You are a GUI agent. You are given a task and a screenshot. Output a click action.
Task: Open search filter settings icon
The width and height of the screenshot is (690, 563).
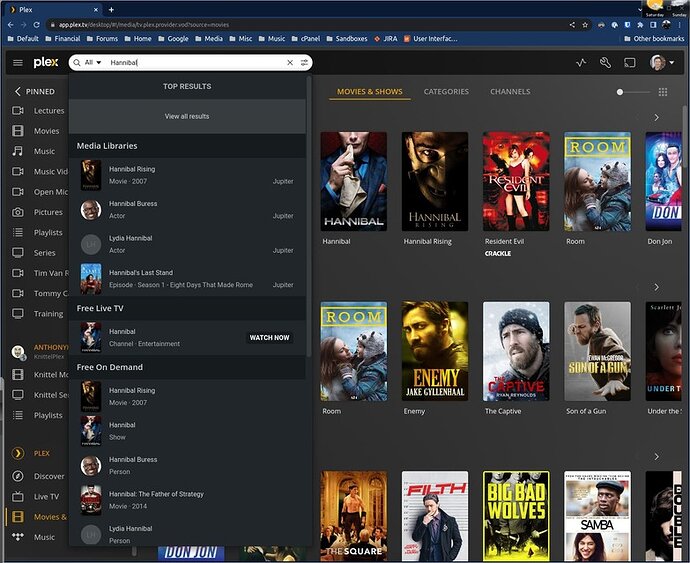coord(304,63)
